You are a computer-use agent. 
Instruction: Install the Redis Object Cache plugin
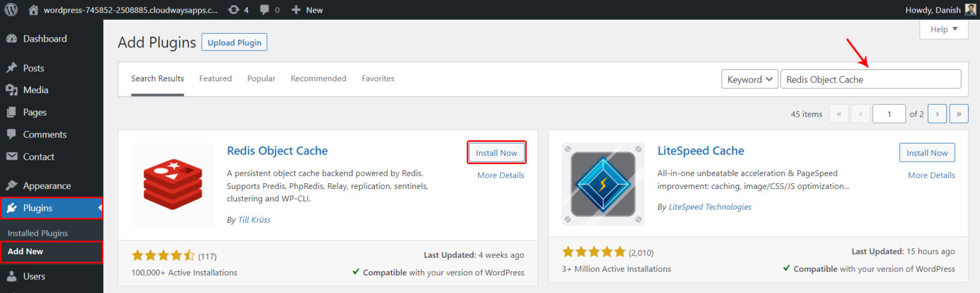(496, 153)
